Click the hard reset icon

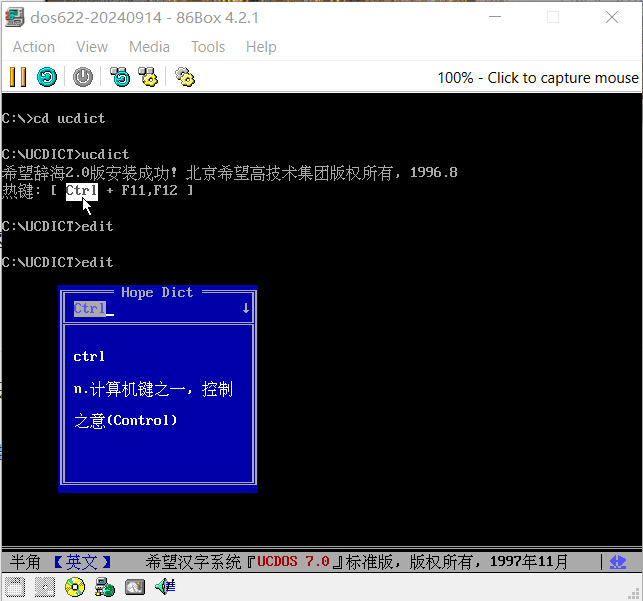click(x=47, y=77)
